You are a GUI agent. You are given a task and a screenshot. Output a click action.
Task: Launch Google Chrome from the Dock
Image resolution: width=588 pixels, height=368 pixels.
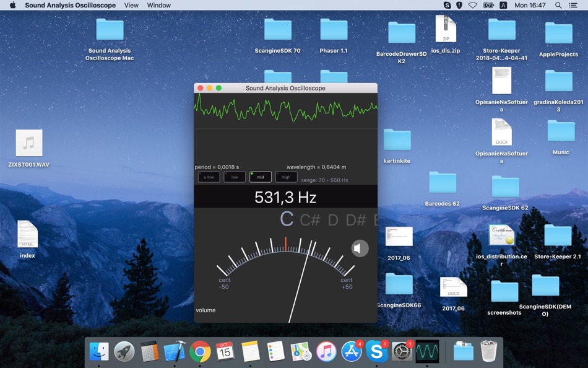(x=200, y=351)
